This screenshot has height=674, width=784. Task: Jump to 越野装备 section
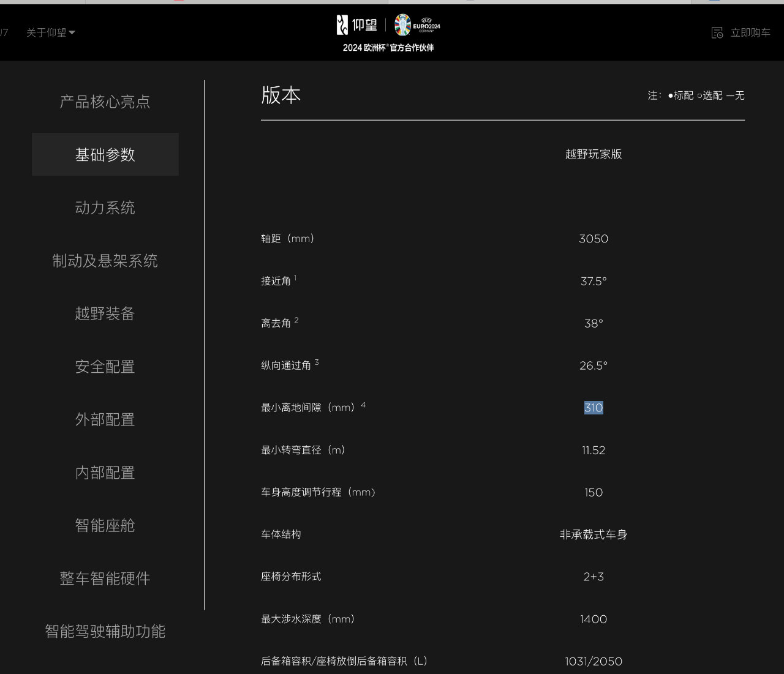click(105, 314)
